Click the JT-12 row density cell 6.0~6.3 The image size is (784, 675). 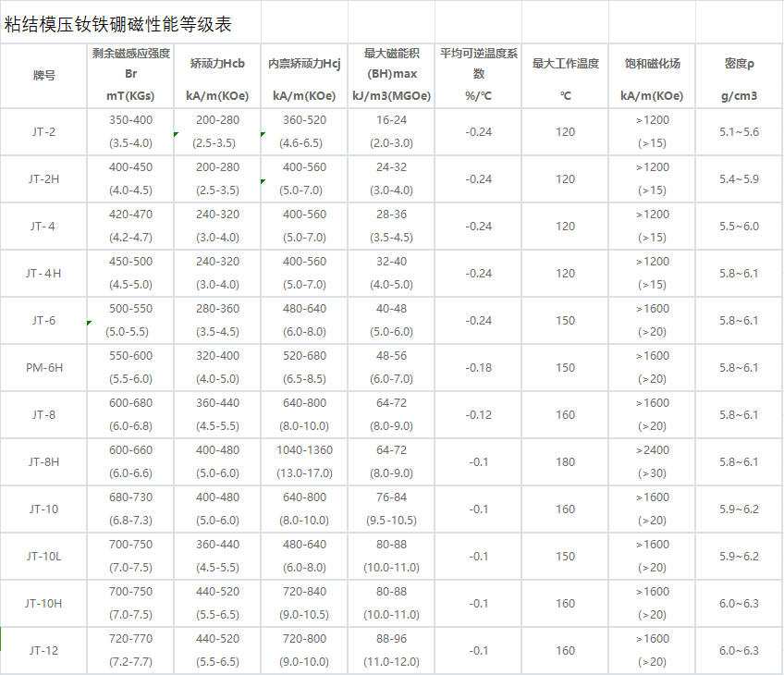[x=740, y=651]
